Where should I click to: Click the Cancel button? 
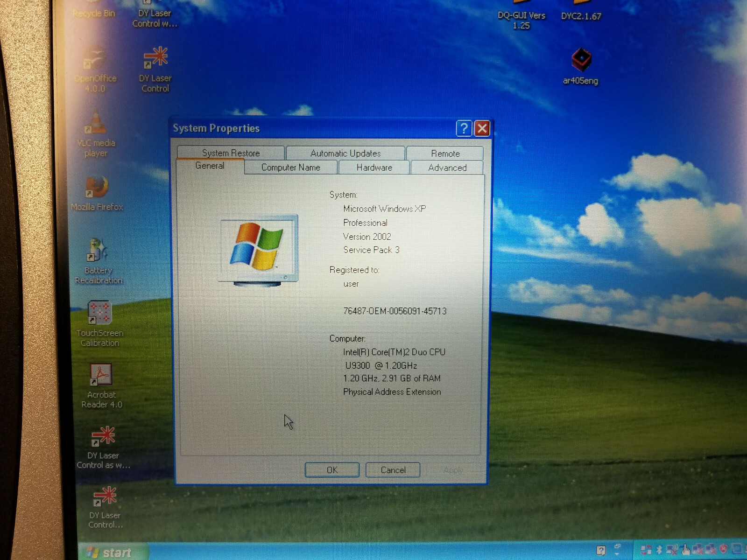393,470
